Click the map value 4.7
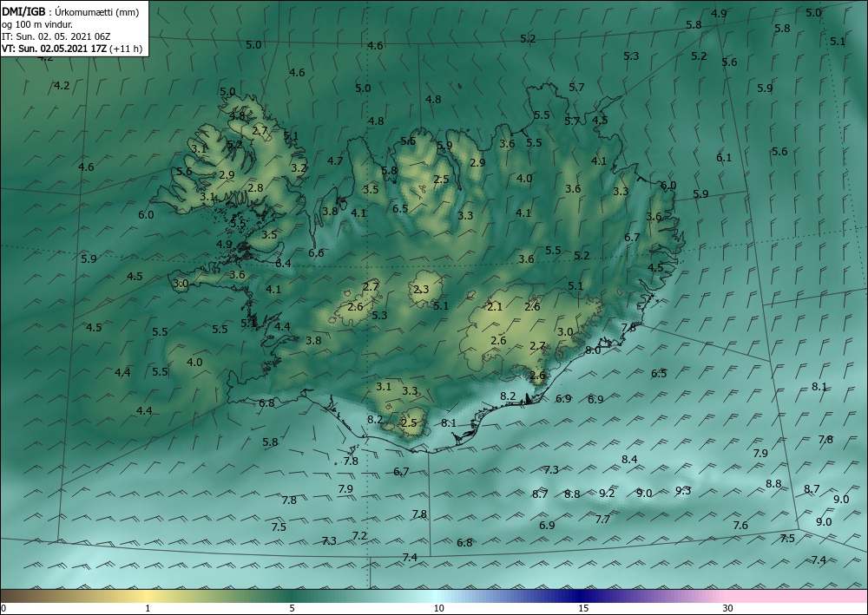 pos(335,161)
